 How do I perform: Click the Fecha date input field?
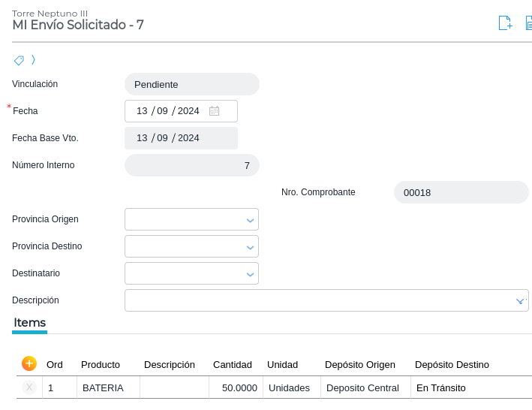pos(169,111)
